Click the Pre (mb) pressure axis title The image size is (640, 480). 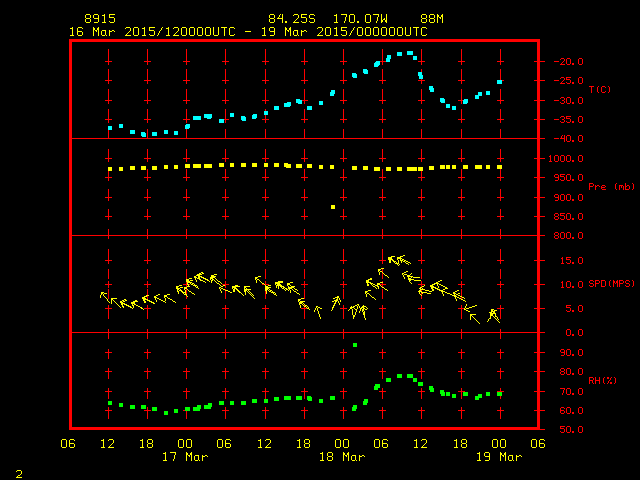[x=611, y=187]
